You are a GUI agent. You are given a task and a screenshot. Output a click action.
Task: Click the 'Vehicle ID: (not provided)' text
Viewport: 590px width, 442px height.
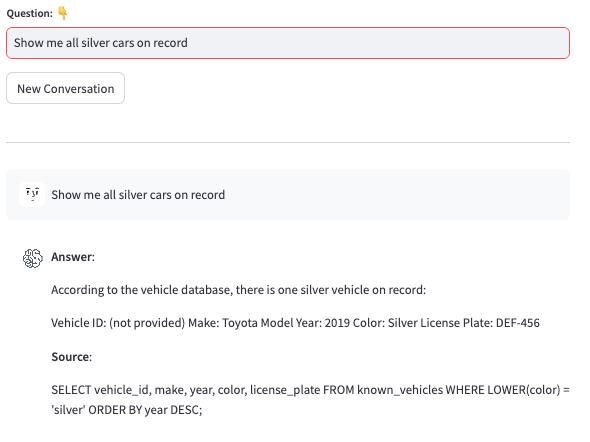[118, 323]
